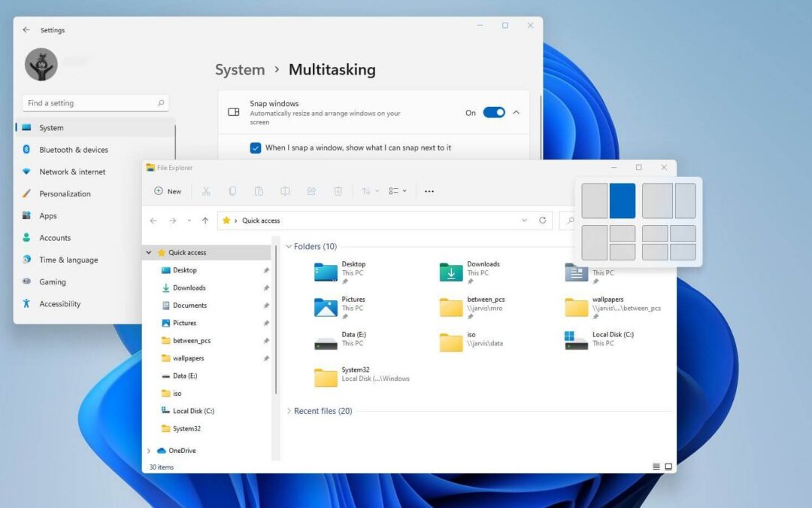Screen dimensions: 812x508
Task: Click the Refresh icon in the address bar
Action: click(x=544, y=220)
